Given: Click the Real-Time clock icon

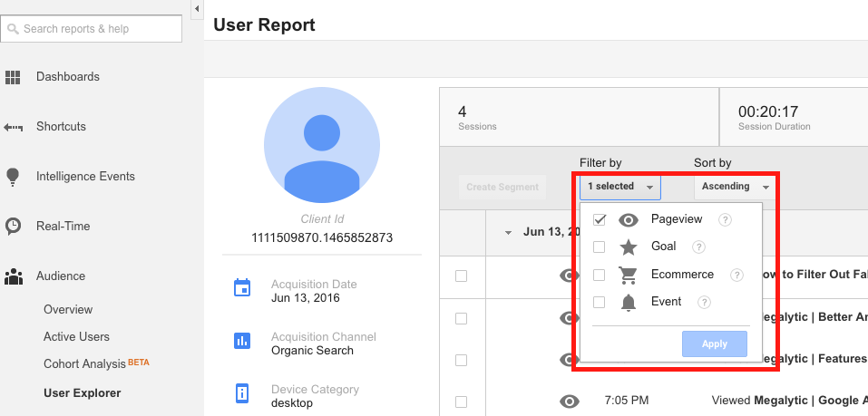Looking at the screenshot, I should tap(13, 226).
